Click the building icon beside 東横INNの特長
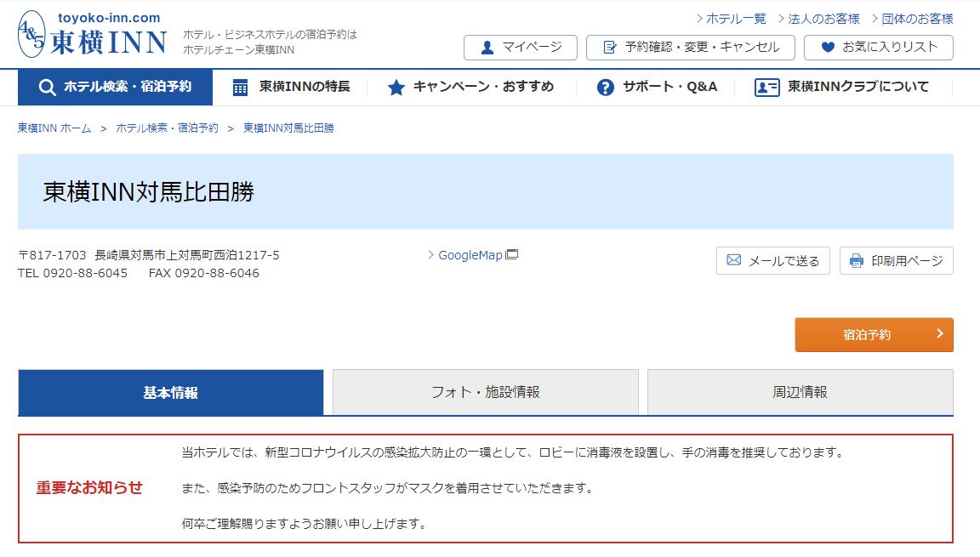The width and height of the screenshot is (980, 557). 240,88
